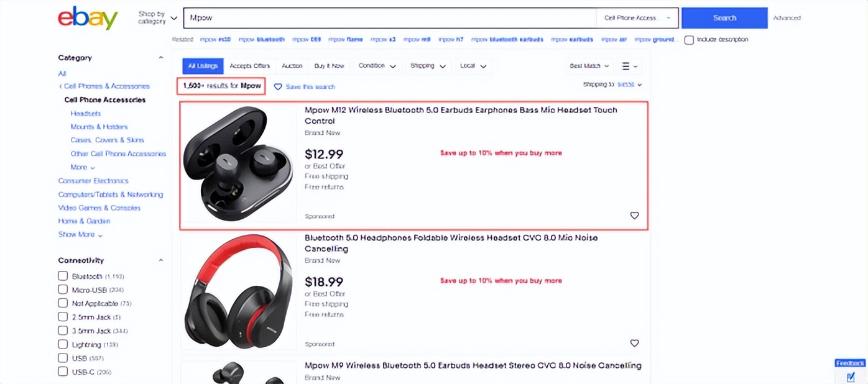Switch to the Buy It Now tab

329,66
